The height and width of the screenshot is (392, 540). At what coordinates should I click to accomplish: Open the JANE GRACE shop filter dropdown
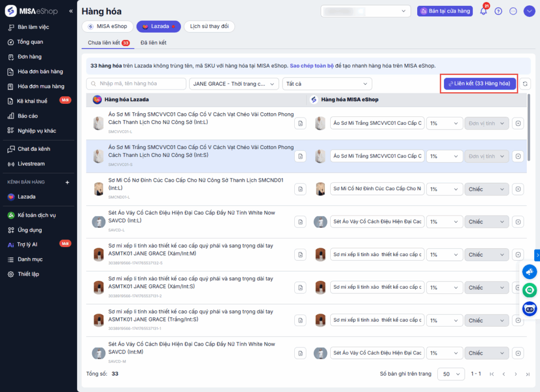[x=234, y=84]
